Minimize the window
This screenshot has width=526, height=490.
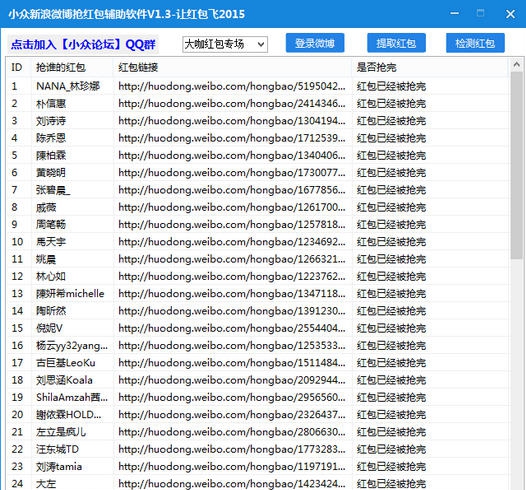tap(455, 13)
